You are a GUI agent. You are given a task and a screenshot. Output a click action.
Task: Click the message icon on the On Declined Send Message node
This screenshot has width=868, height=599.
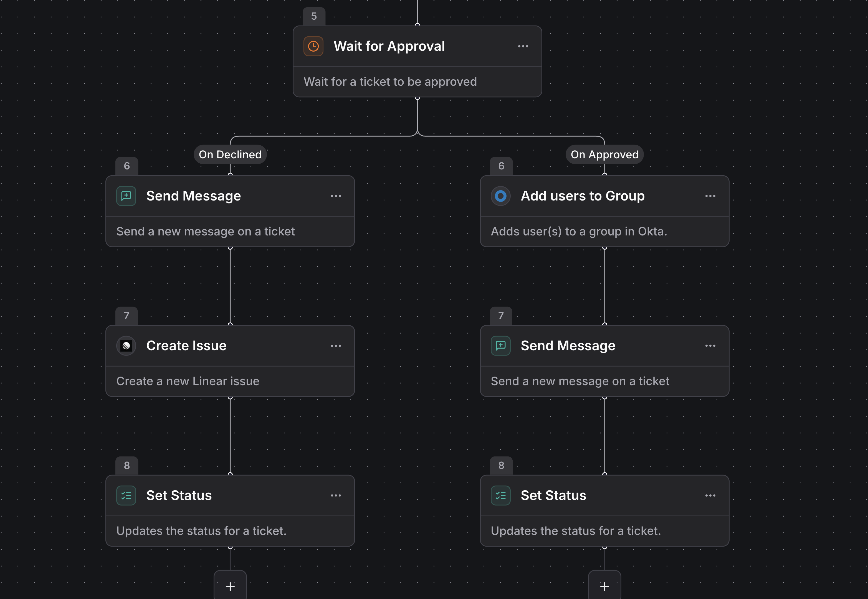[x=126, y=196]
